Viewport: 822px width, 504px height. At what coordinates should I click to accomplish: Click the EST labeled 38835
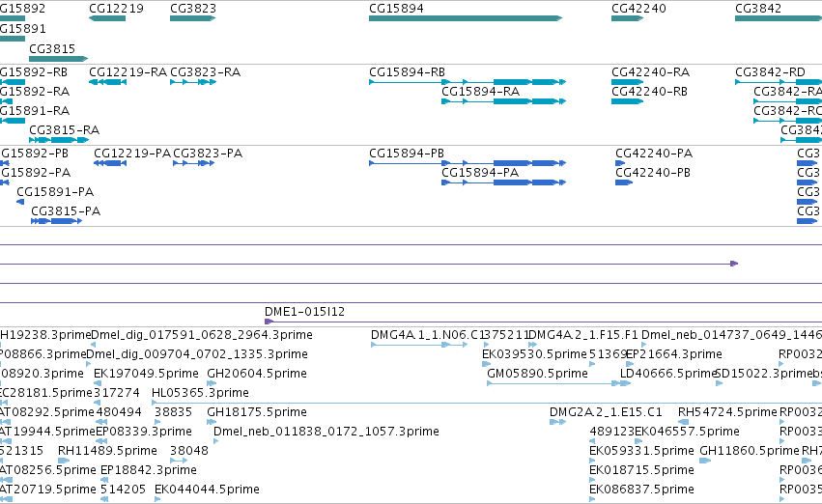click(174, 412)
